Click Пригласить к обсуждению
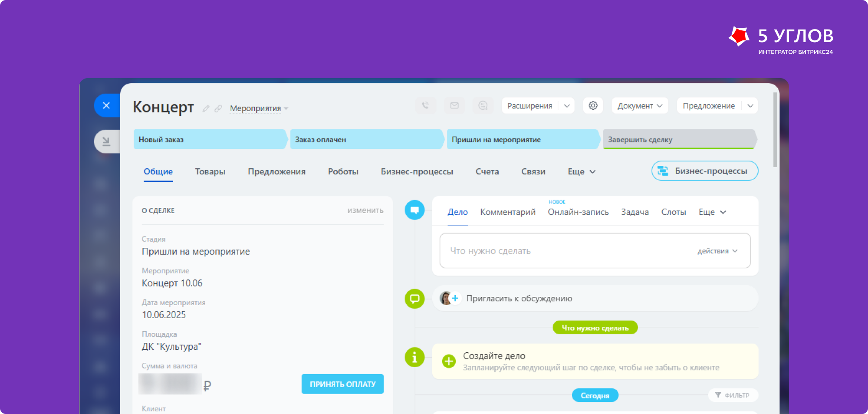The width and height of the screenshot is (868, 414). tap(519, 299)
